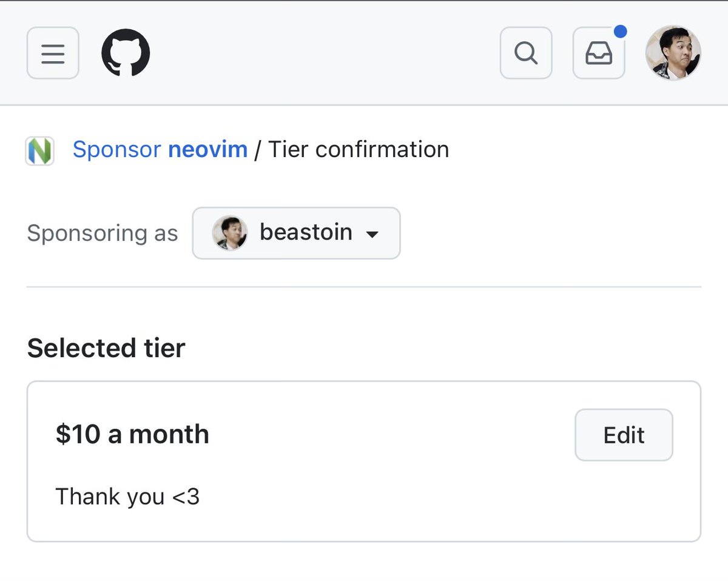The width and height of the screenshot is (728, 581).
Task: Open the user profile avatar menu
Action: tap(673, 53)
